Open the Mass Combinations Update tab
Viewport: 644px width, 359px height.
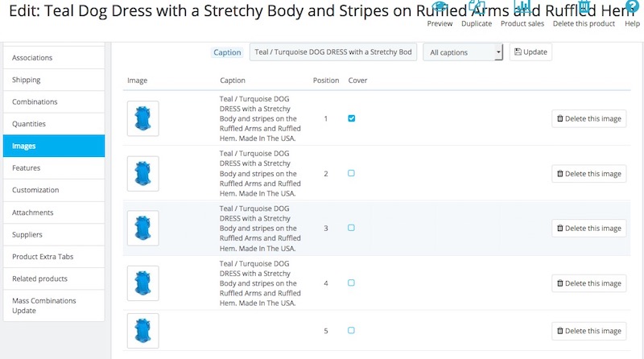[54, 305]
